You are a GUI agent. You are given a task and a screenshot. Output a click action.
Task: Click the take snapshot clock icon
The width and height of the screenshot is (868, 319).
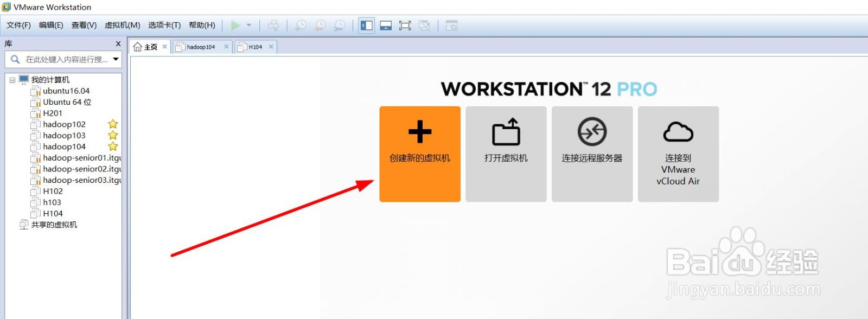pos(301,25)
